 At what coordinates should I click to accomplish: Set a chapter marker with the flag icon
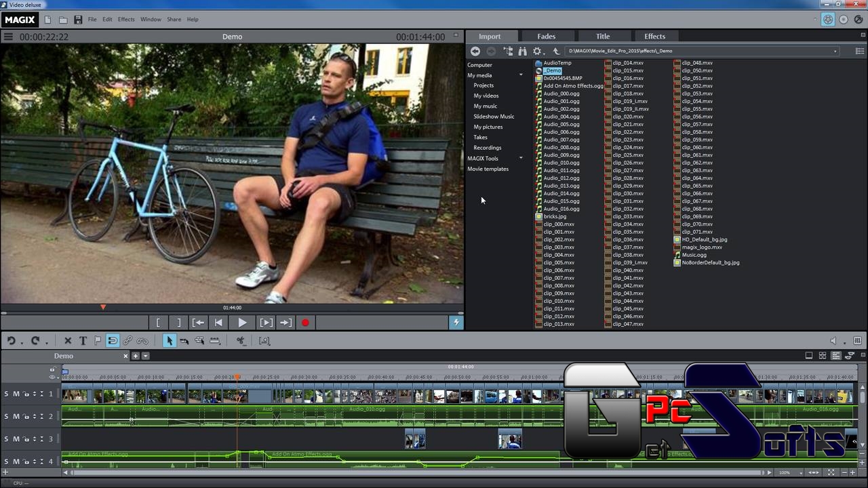98,341
